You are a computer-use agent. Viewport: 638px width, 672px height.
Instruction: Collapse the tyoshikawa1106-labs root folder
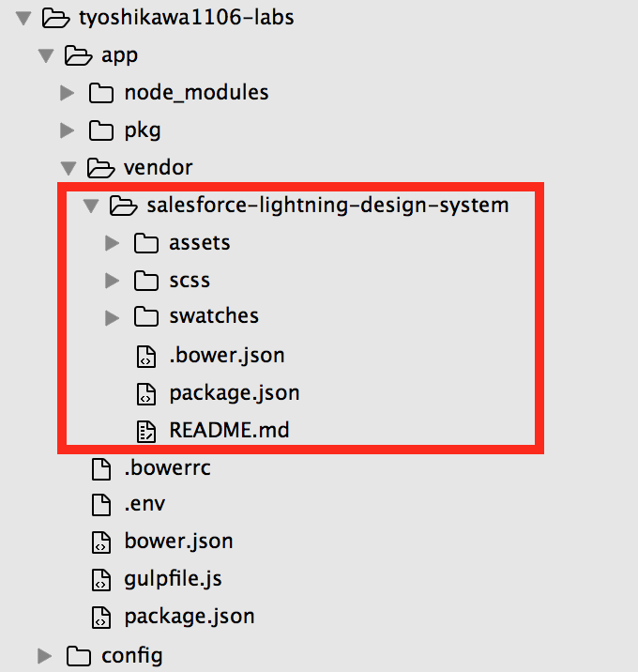(23, 19)
